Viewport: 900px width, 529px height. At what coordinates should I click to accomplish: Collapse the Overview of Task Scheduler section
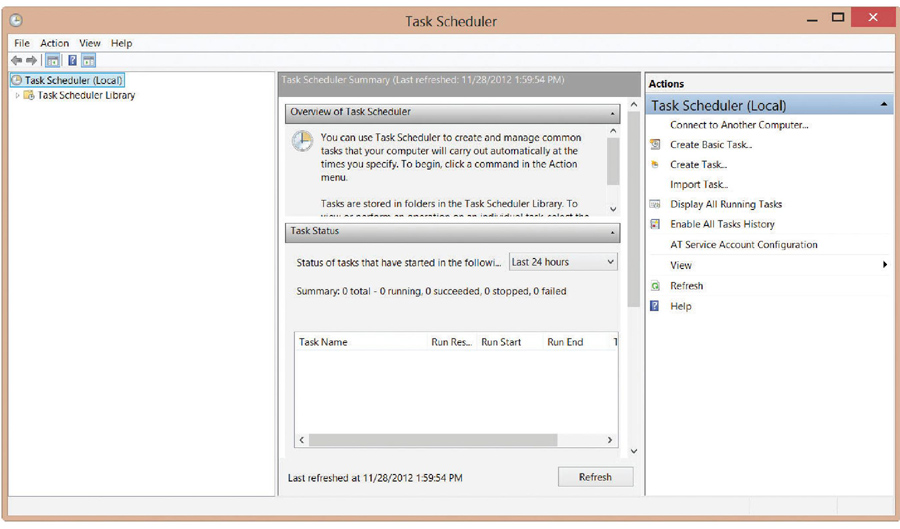612,113
